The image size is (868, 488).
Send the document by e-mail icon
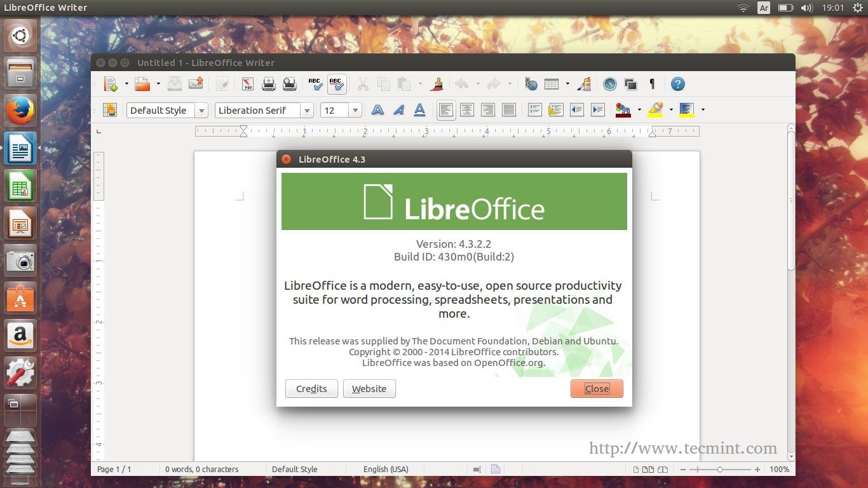click(x=196, y=84)
